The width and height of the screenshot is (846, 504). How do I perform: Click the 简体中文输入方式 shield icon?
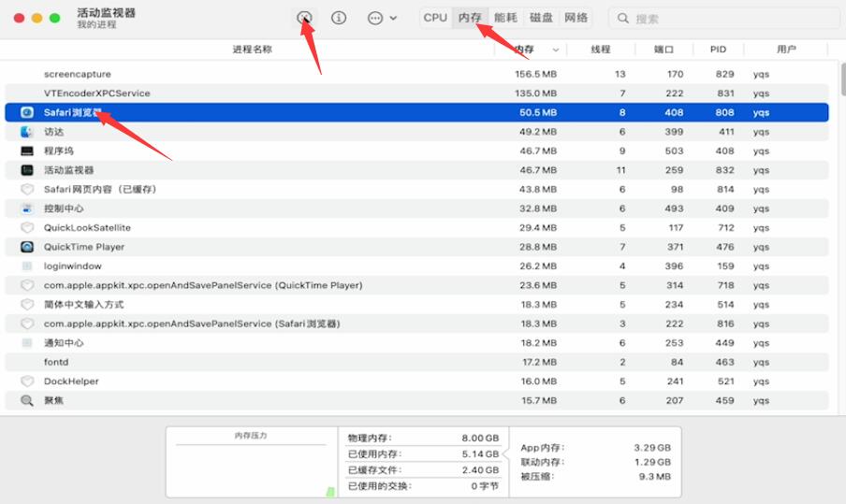point(27,305)
